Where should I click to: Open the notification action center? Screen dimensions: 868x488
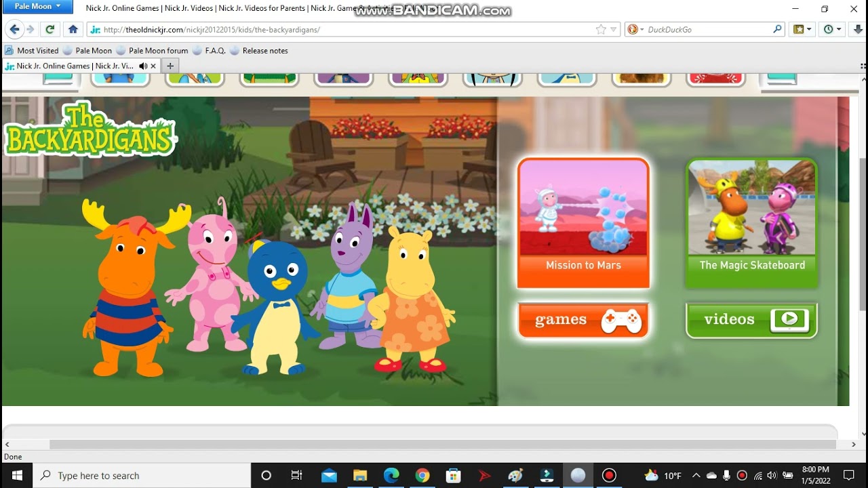849,475
